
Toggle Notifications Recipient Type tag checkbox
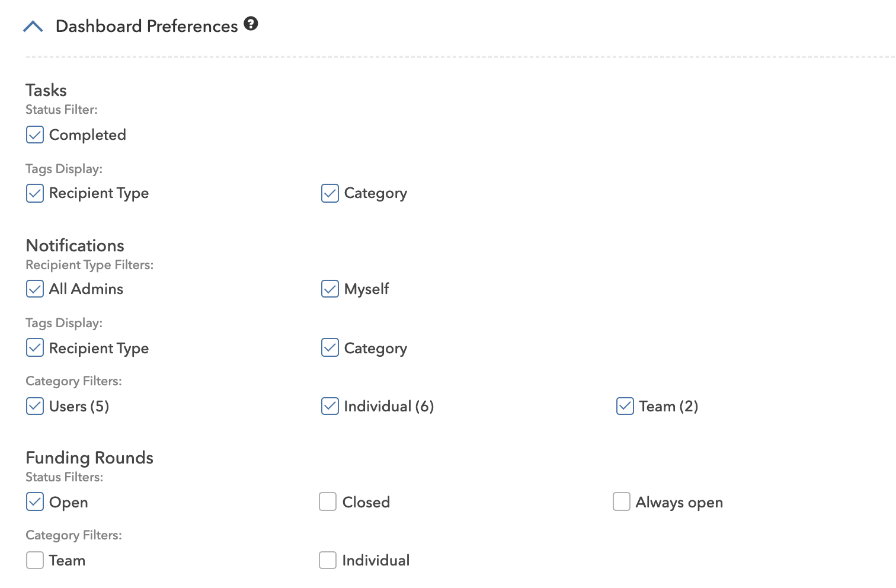[x=35, y=347]
